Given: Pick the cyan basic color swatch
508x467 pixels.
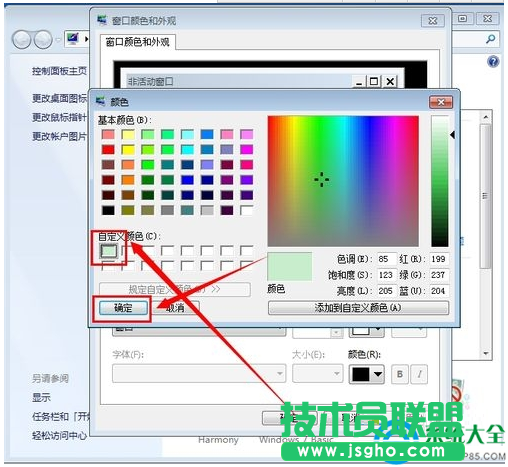Looking at the screenshot, I should click(187, 149).
